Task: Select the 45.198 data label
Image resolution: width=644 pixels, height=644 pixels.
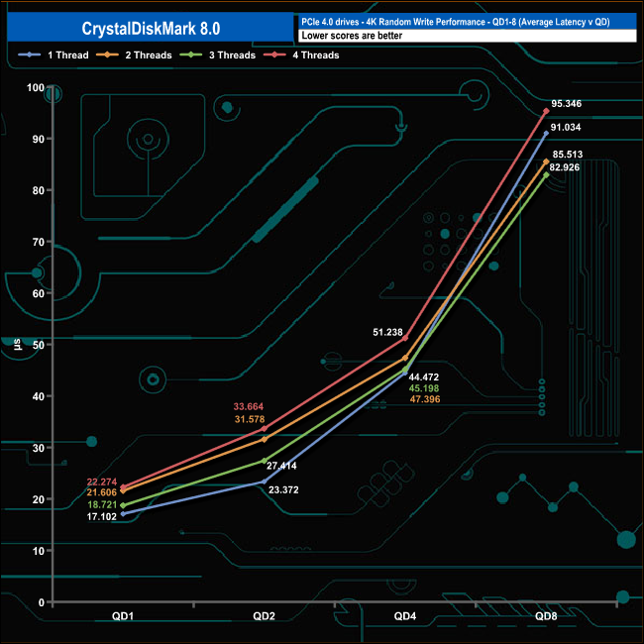Action: click(424, 388)
